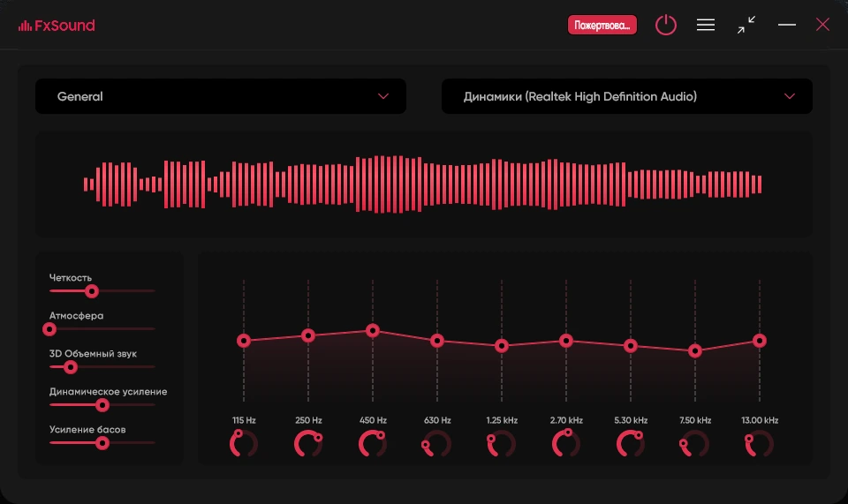
Task: Click the 7.50 kHz equalizer band point
Action: point(695,351)
